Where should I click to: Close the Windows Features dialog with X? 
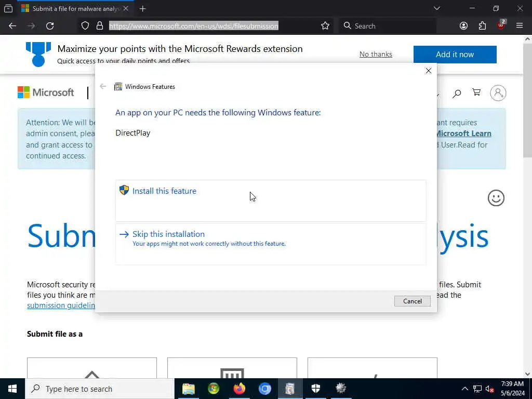pos(429,71)
